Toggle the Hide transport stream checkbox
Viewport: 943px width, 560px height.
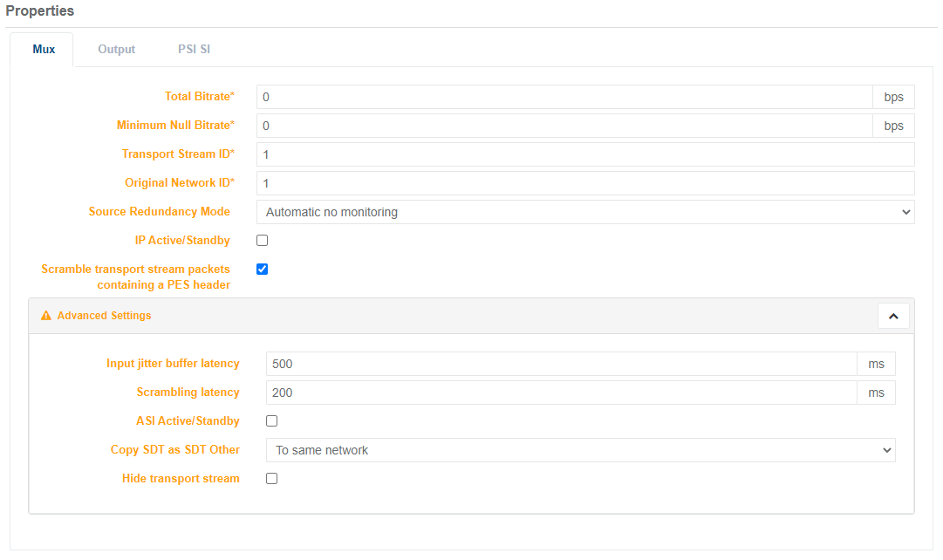272,479
